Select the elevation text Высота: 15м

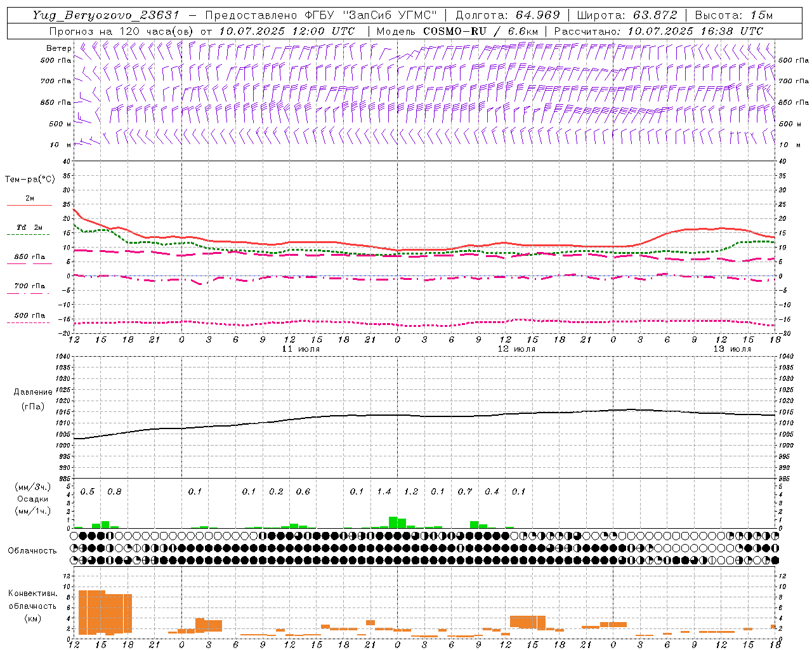point(734,15)
